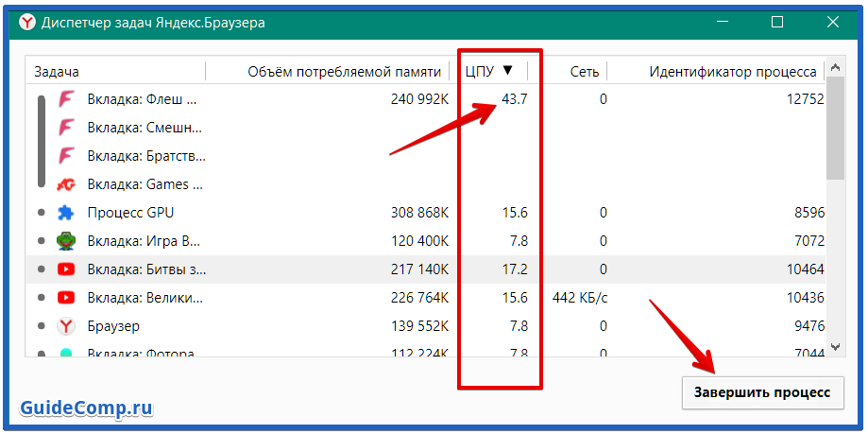868x434 pixels.
Task: Click memory value 217 140K
Action: tap(419, 269)
